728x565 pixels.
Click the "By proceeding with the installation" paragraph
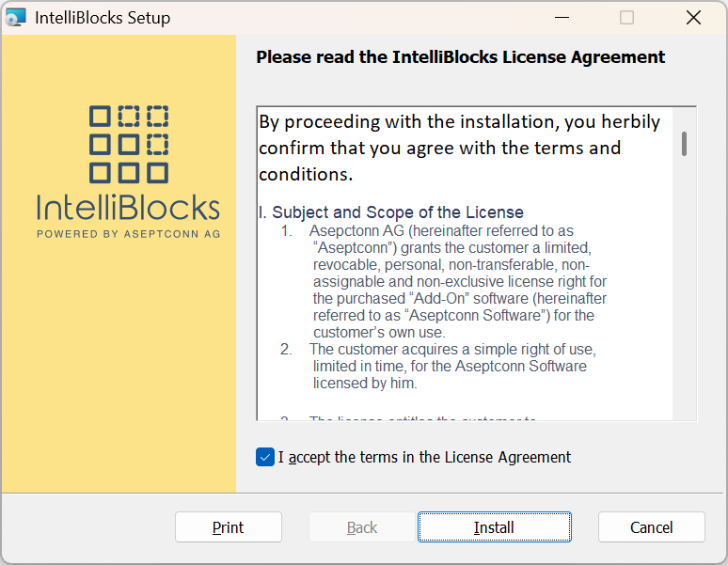click(x=459, y=148)
